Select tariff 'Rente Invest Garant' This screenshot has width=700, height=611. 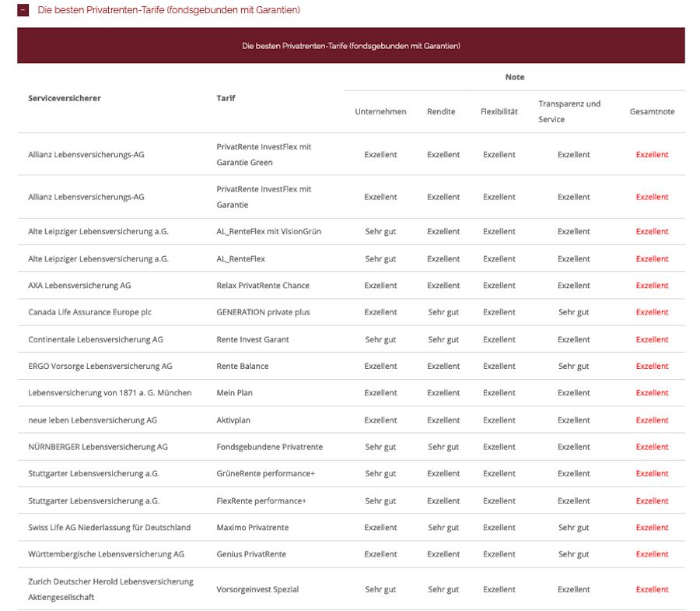[253, 339]
